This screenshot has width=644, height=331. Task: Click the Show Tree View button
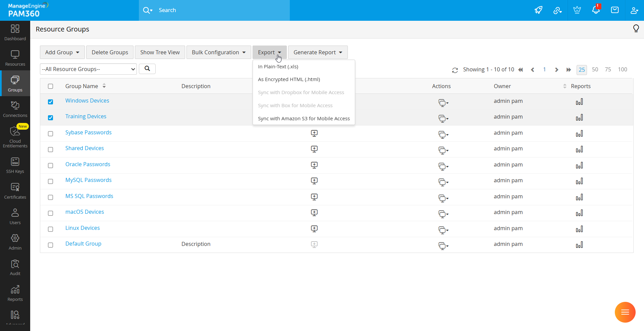click(160, 52)
